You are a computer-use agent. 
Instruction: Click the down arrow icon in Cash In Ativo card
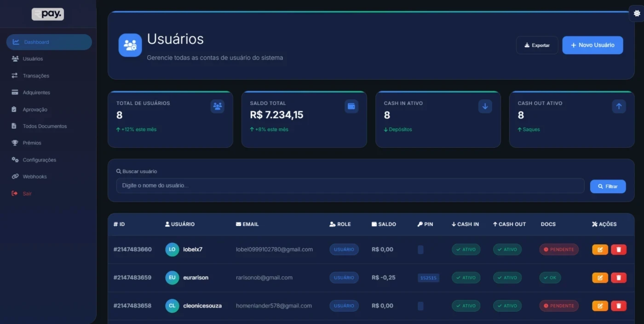click(x=485, y=106)
